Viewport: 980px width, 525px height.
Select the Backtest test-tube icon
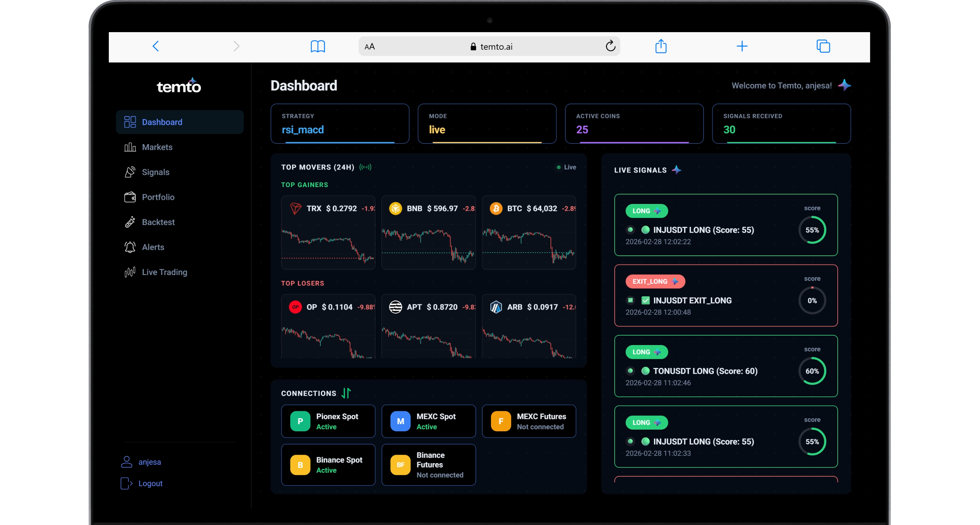(130, 222)
